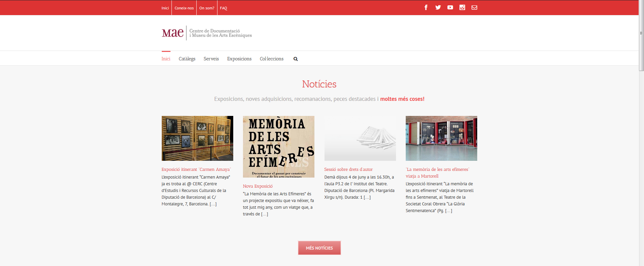Open On som? in the top bar
644x266 pixels.
(207, 8)
